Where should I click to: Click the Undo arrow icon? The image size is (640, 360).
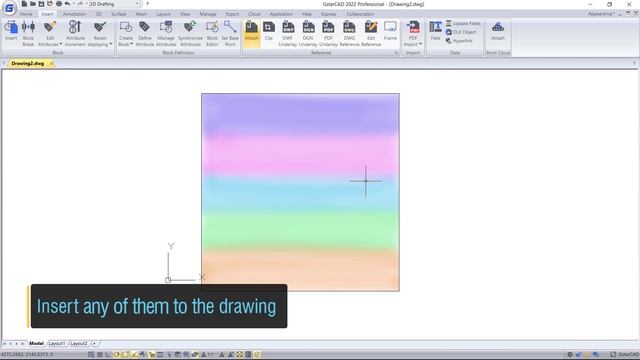[x=67, y=4]
